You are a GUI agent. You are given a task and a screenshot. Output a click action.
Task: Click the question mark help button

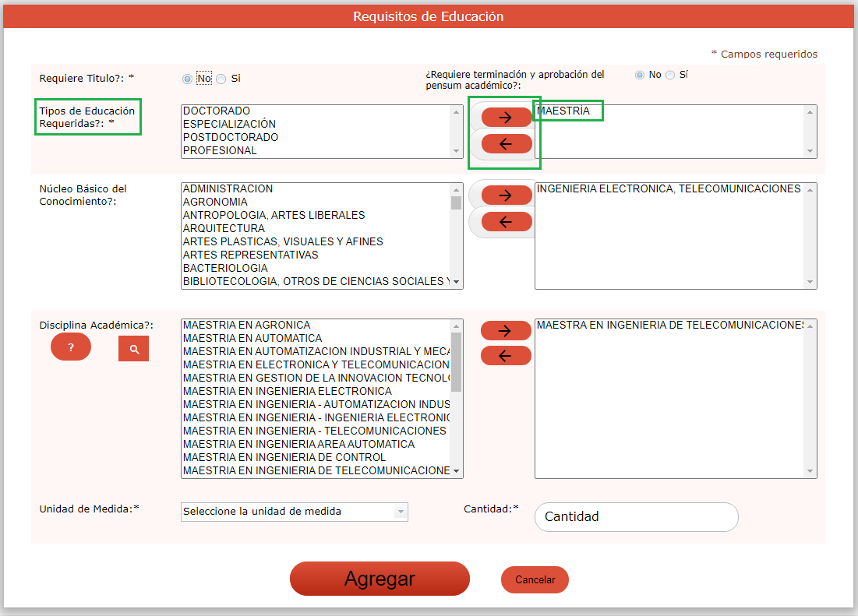pos(71,347)
